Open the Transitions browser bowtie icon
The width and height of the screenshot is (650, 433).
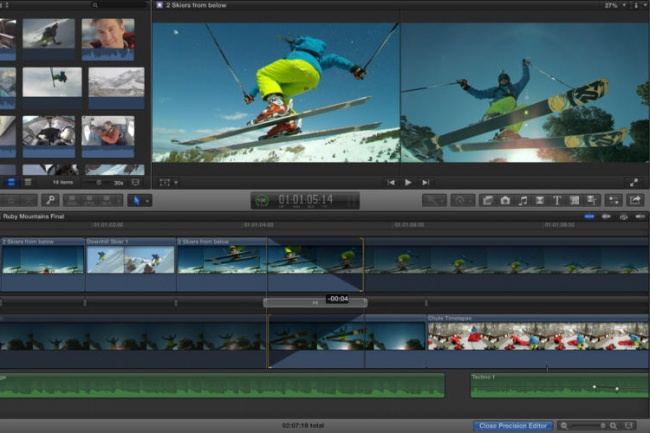click(x=540, y=201)
